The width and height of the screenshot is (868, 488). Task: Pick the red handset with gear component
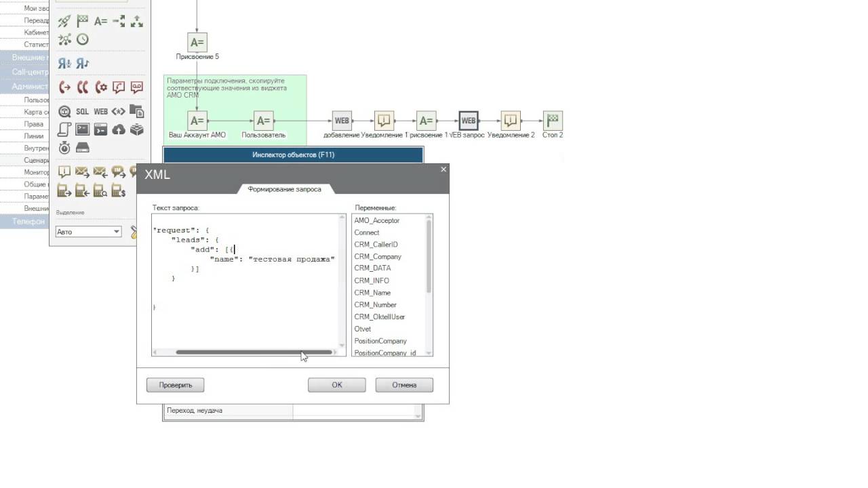pos(101,87)
